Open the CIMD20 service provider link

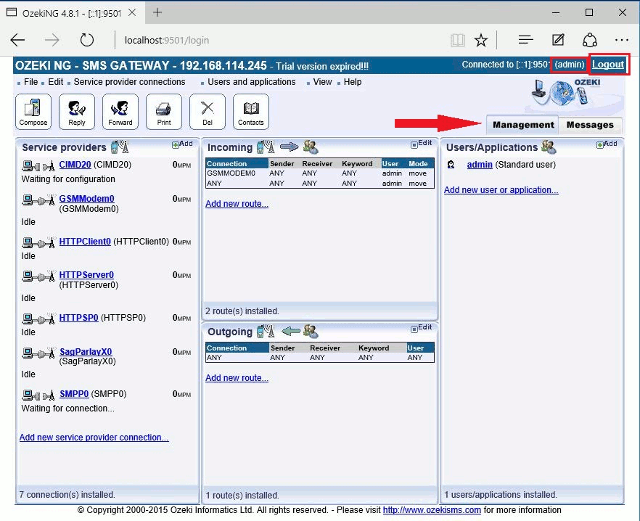75,164
